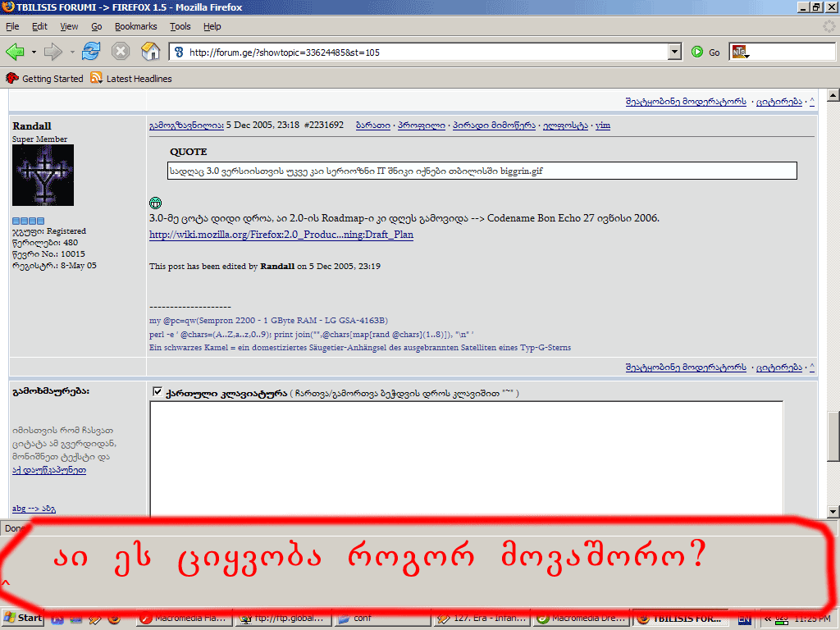Click the page scrollbar down arrow
The image size is (840, 630).
coord(833,512)
